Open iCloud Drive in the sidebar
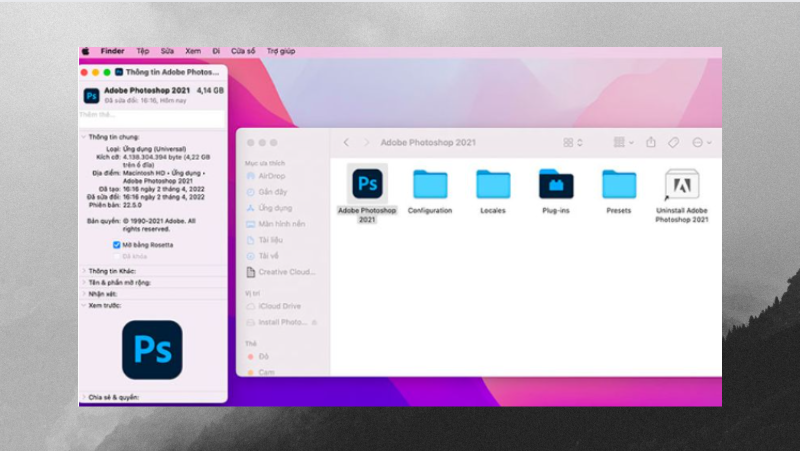Screen dimensions: 800x451 tap(273, 306)
